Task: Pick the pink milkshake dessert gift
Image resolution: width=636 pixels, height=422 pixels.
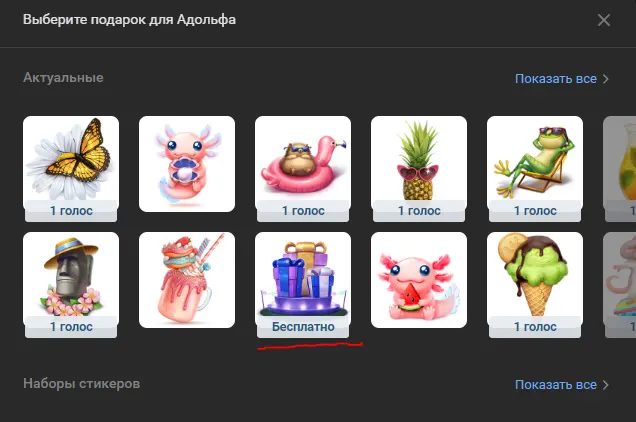Action: pos(187,280)
